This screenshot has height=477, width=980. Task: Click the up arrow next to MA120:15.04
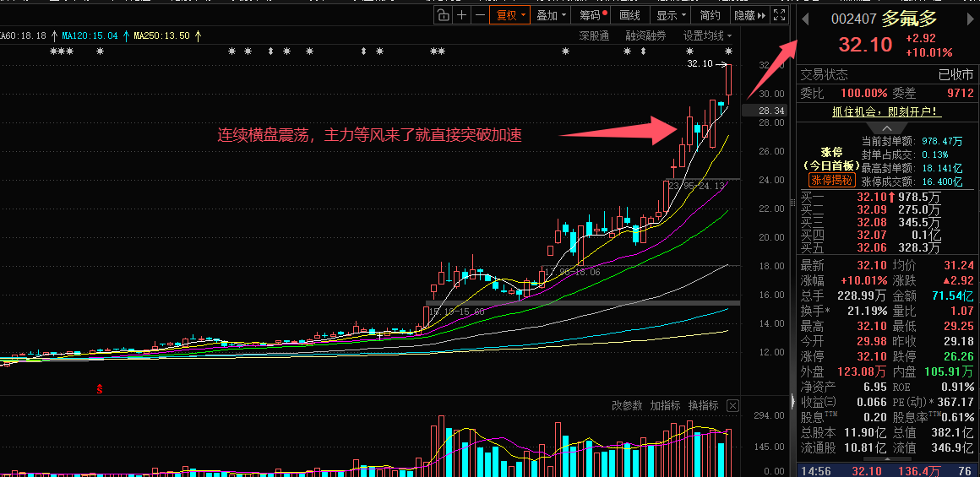(x=126, y=35)
